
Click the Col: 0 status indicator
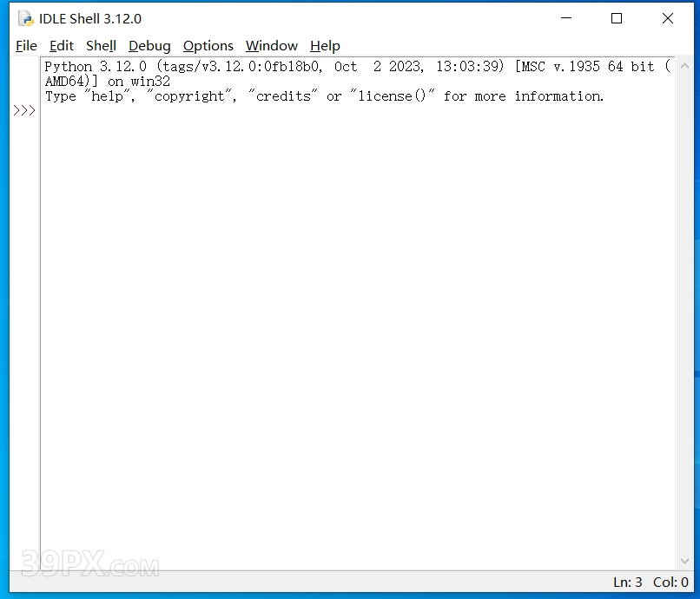pos(670,582)
